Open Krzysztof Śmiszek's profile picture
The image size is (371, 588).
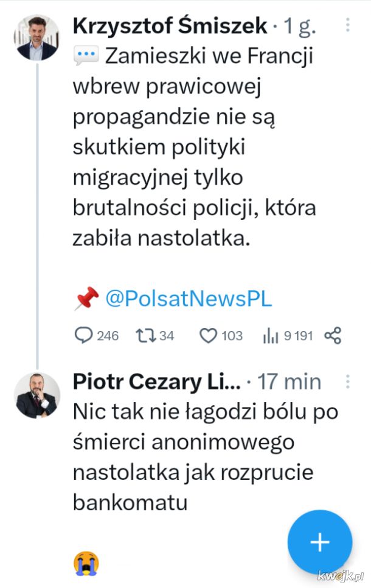coord(36,37)
